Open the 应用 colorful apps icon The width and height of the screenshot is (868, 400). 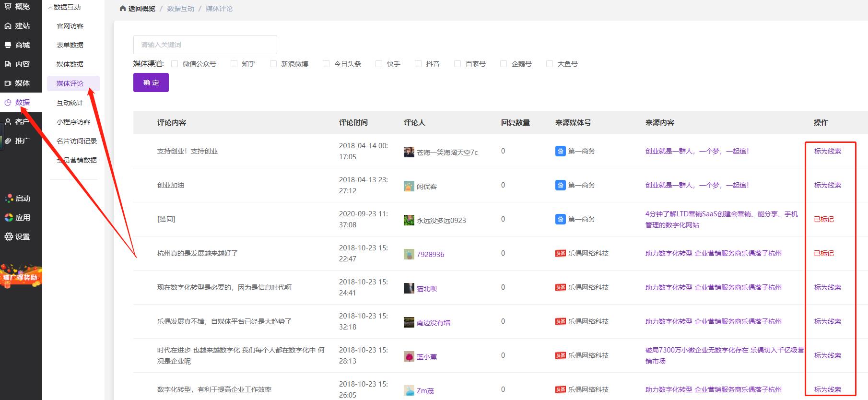coord(9,218)
